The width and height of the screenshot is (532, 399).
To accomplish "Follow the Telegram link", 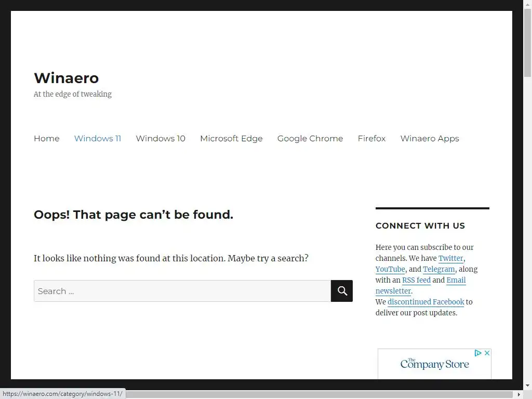I will (x=438, y=269).
